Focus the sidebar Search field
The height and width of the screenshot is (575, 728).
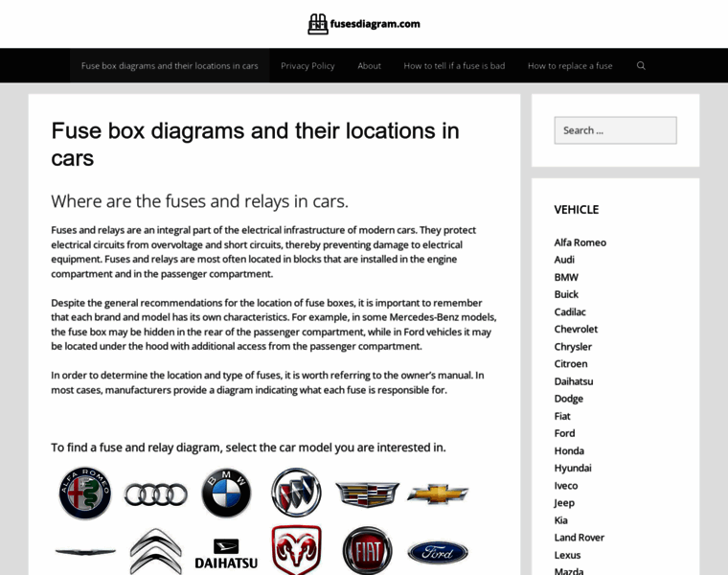tap(615, 130)
